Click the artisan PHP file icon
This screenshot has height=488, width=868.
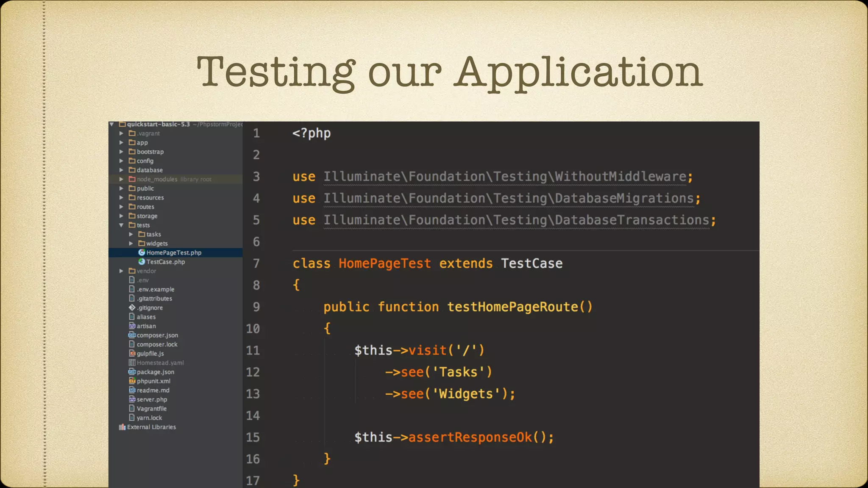pos(132,326)
